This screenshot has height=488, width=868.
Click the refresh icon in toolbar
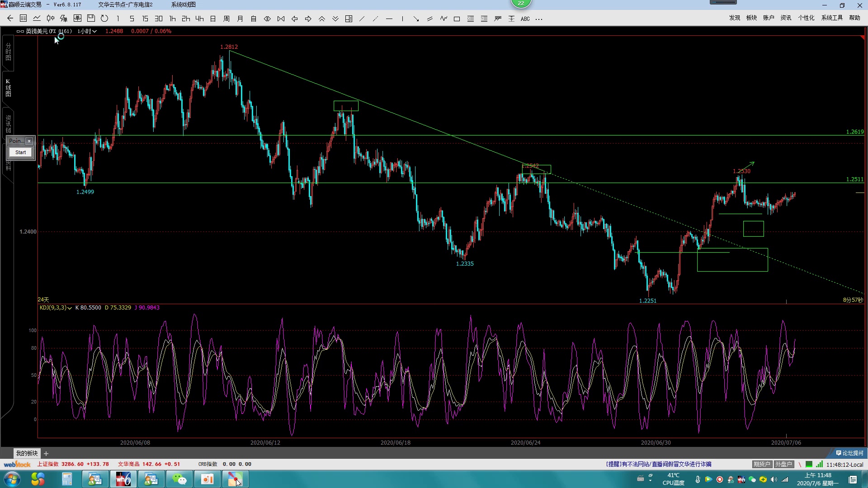(x=104, y=19)
